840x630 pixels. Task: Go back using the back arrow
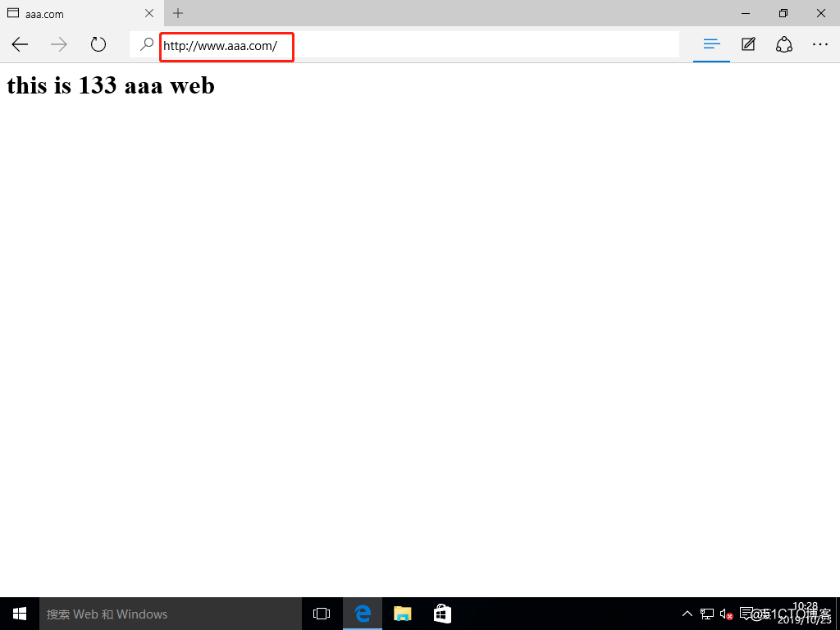(x=20, y=44)
